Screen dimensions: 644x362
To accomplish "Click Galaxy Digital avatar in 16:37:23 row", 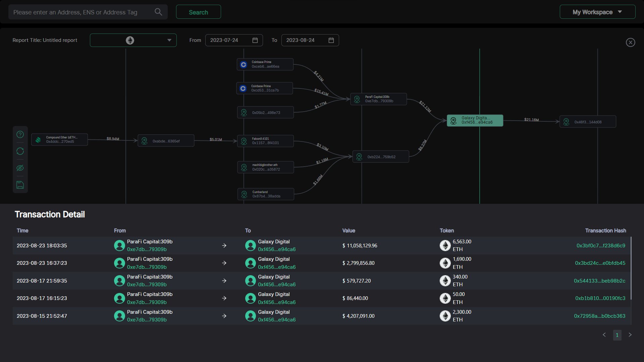I will (250, 263).
